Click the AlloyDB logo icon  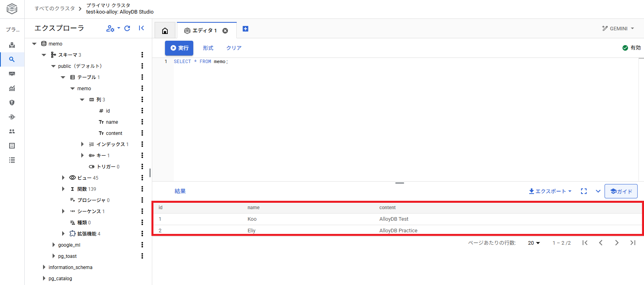click(x=12, y=9)
